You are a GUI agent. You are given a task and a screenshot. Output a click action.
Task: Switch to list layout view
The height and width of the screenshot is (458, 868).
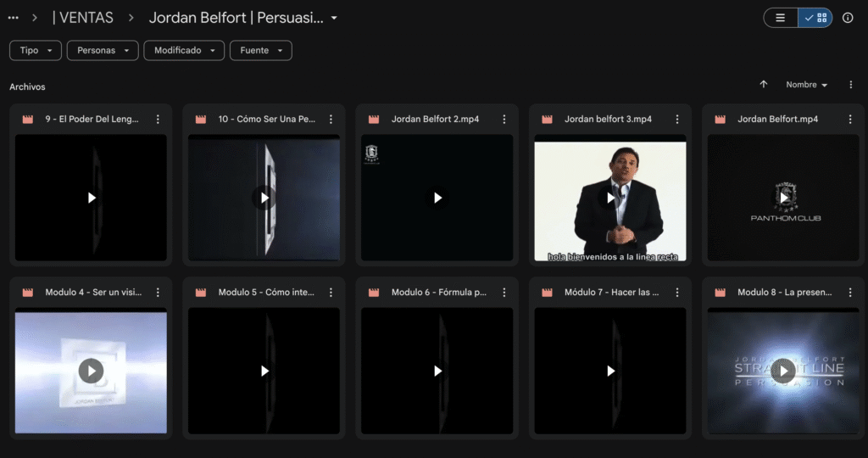tap(781, 18)
